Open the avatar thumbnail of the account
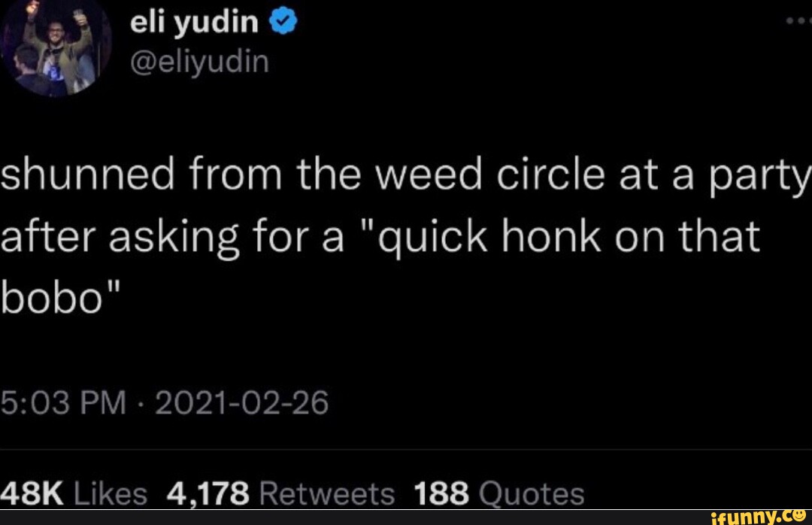 (54, 45)
